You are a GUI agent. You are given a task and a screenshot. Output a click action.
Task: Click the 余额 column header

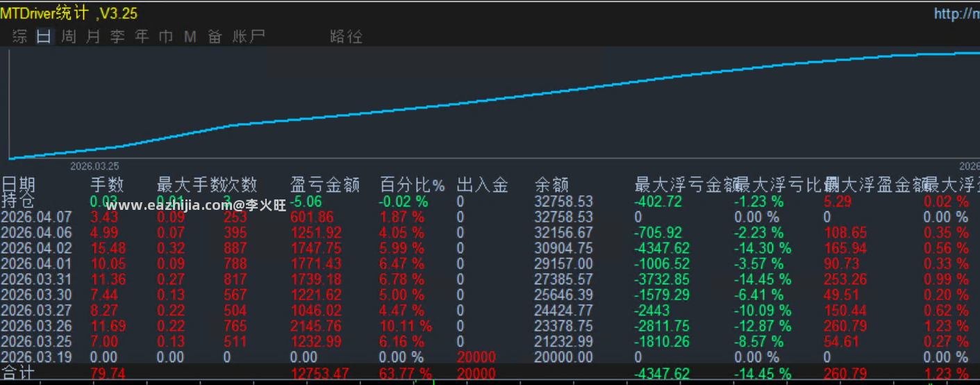(551, 185)
